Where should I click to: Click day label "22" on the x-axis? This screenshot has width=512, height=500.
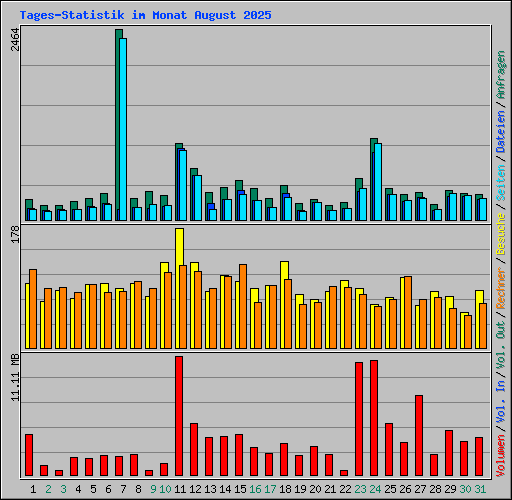[345, 489]
